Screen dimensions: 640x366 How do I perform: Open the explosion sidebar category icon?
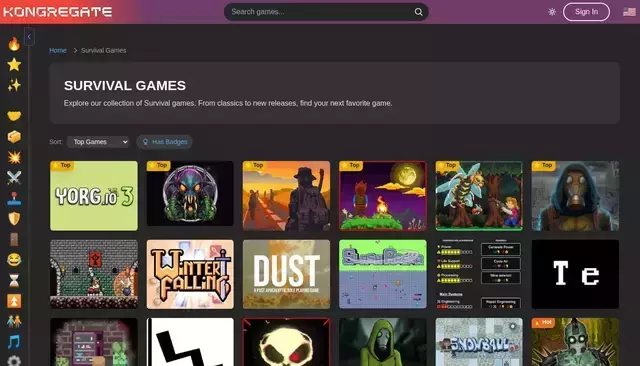pos(14,157)
